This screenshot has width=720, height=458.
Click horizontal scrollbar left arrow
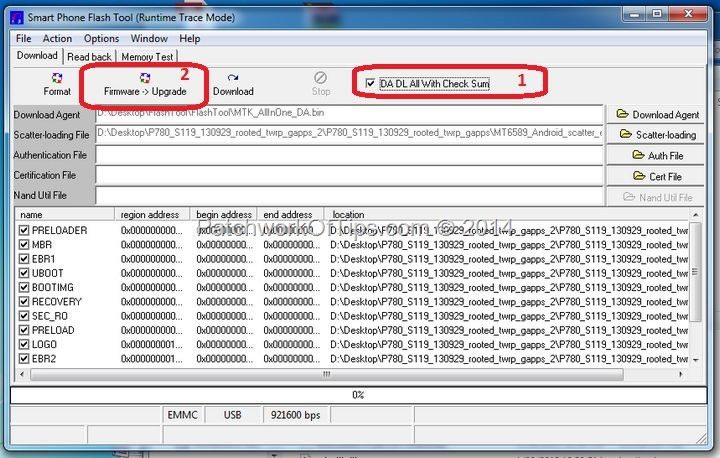click(x=22, y=374)
